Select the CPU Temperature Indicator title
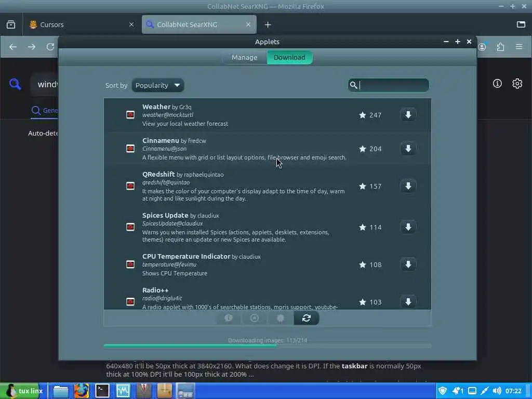 click(x=186, y=257)
